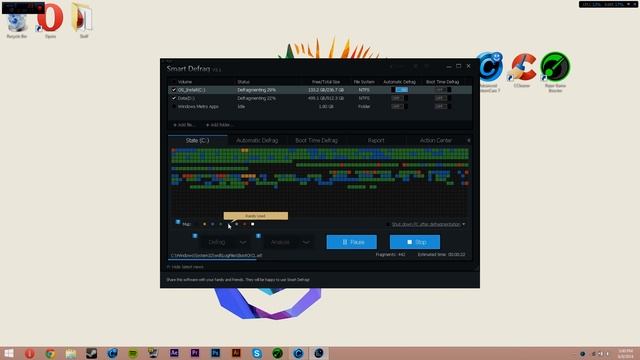Open Adobe Premiere Pro from taskbar

pyautogui.click(x=195, y=353)
